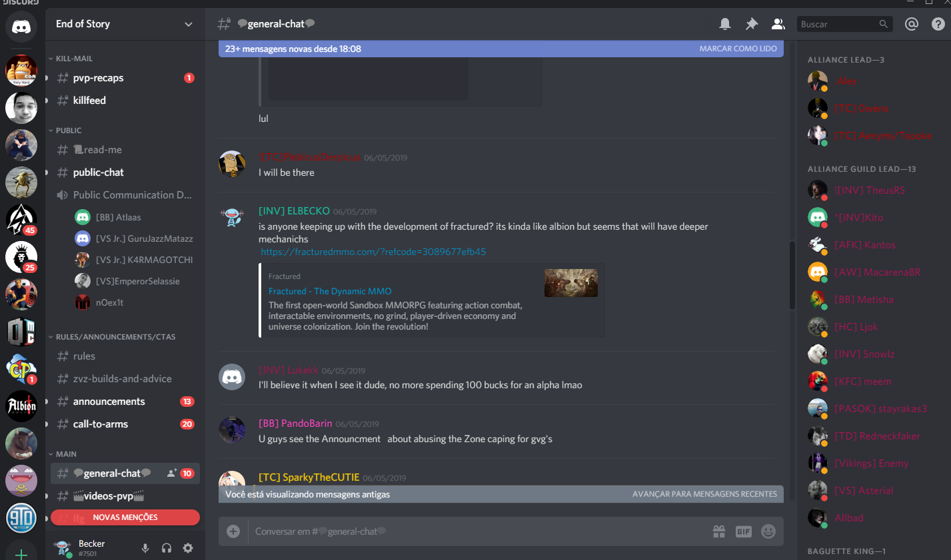Click chat scrollbar thumb

792,275
